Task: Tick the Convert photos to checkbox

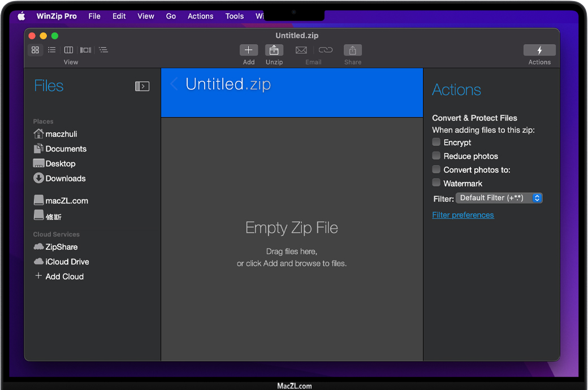Action: [x=436, y=170]
